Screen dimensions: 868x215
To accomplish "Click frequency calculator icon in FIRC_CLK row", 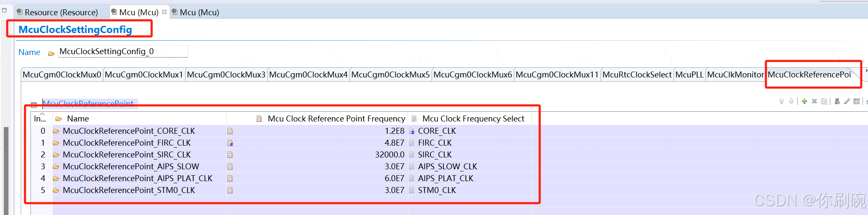I will tap(230, 143).
